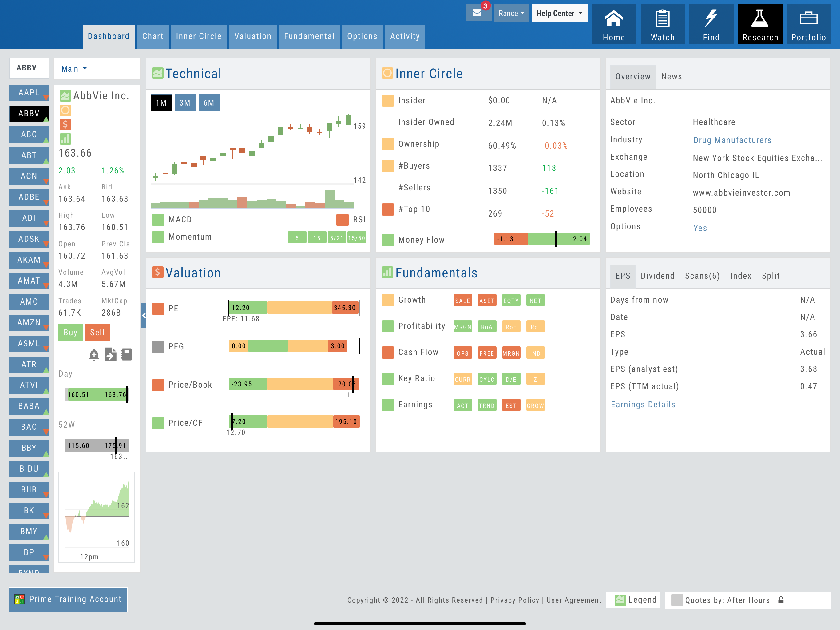Select BABA in the watchlist
This screenshot has height=630, width=840.
coord(29,406)
